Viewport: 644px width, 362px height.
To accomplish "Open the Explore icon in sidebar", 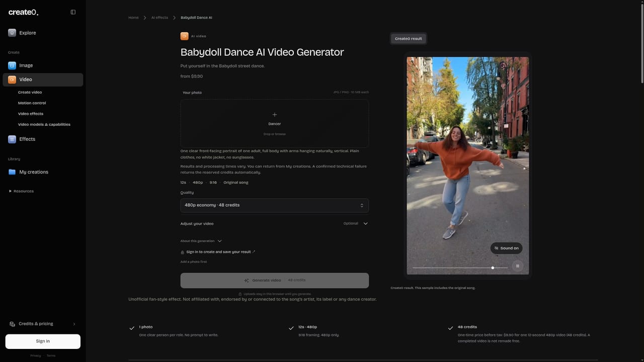I will (12, 33).
